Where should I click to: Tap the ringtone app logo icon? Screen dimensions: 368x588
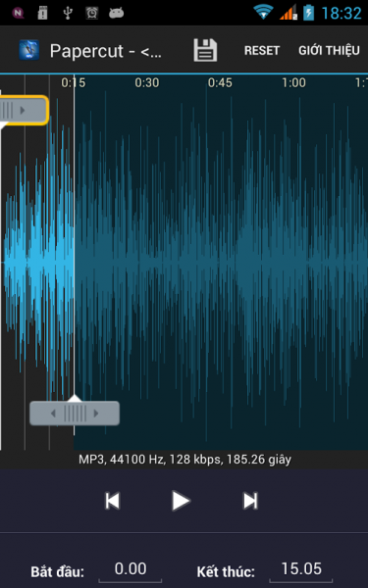(x=28, y=50)
